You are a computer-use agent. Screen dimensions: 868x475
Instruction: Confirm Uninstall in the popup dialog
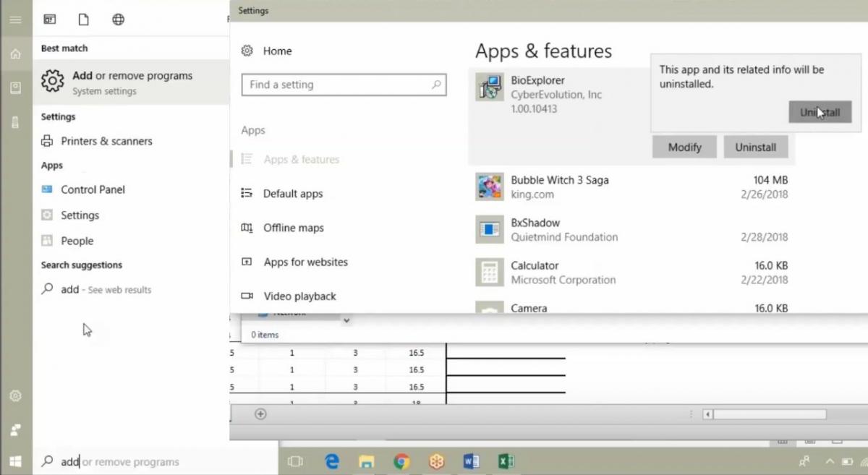[820, 112]
